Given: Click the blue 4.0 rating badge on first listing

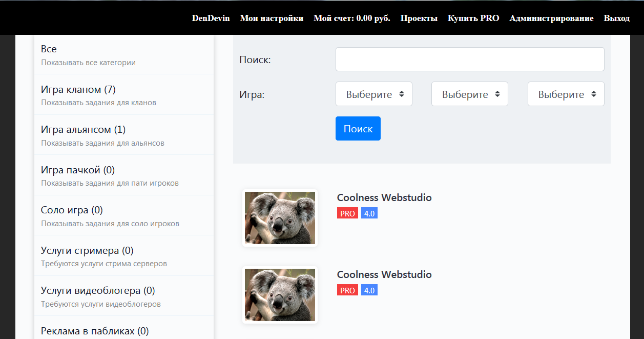Looking at the screenshot, I should point(369,213).
